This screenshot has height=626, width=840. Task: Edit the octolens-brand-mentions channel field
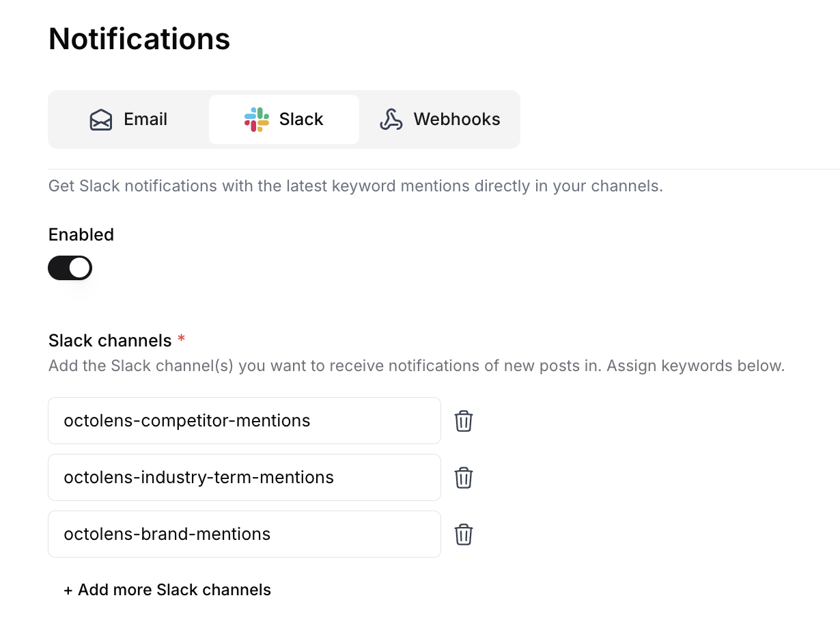tap(244, 534)
